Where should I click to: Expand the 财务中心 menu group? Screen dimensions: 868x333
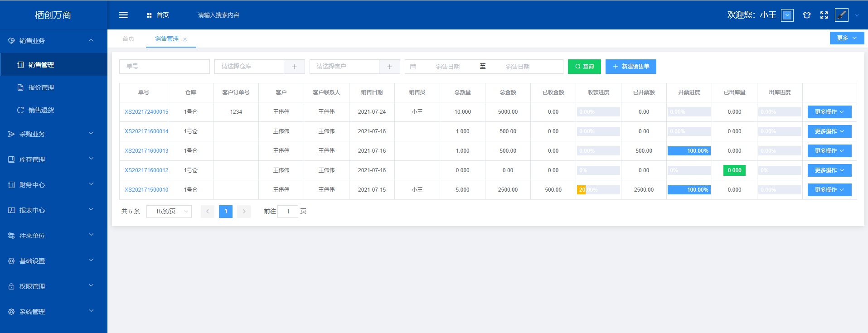tap(53, 185)
